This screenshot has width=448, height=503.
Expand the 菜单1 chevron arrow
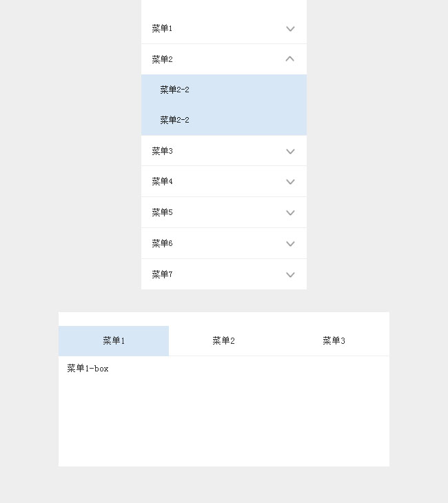tap(290, 29)
